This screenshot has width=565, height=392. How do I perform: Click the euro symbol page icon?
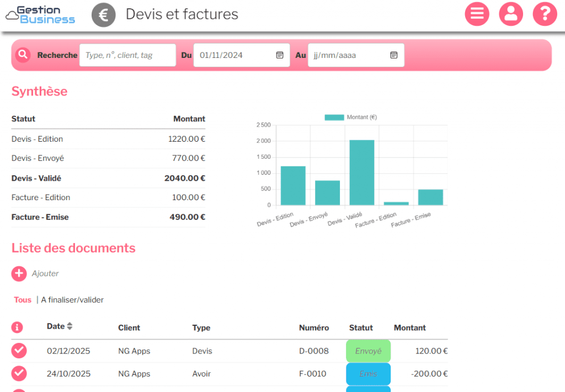pos(103,15)
